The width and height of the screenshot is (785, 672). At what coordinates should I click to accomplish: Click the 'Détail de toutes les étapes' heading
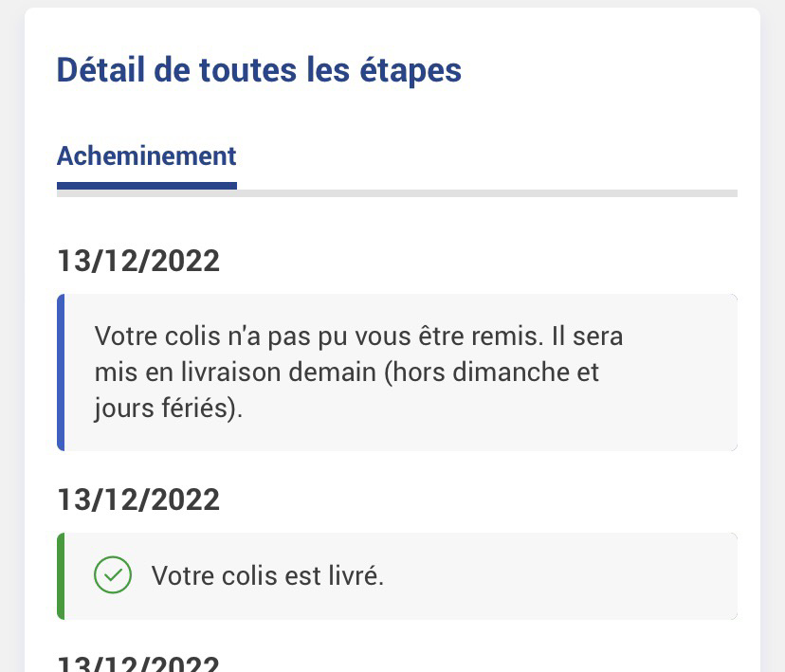click(259, 70)
